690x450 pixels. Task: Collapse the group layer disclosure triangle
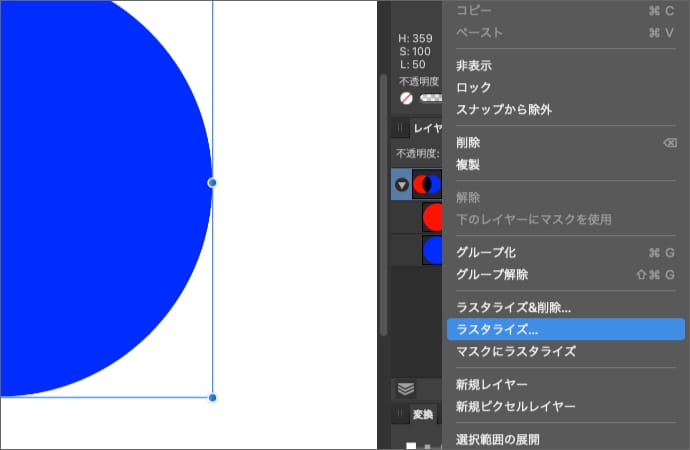[401, 185]
